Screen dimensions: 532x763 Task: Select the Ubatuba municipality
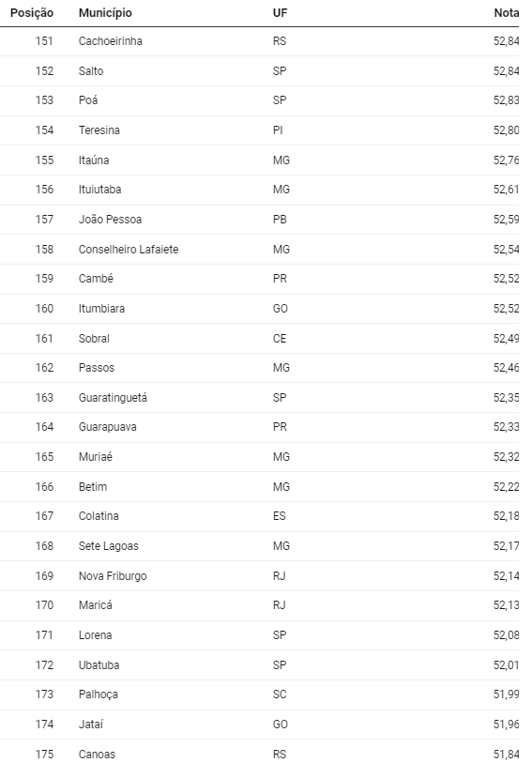pos(99,664)
